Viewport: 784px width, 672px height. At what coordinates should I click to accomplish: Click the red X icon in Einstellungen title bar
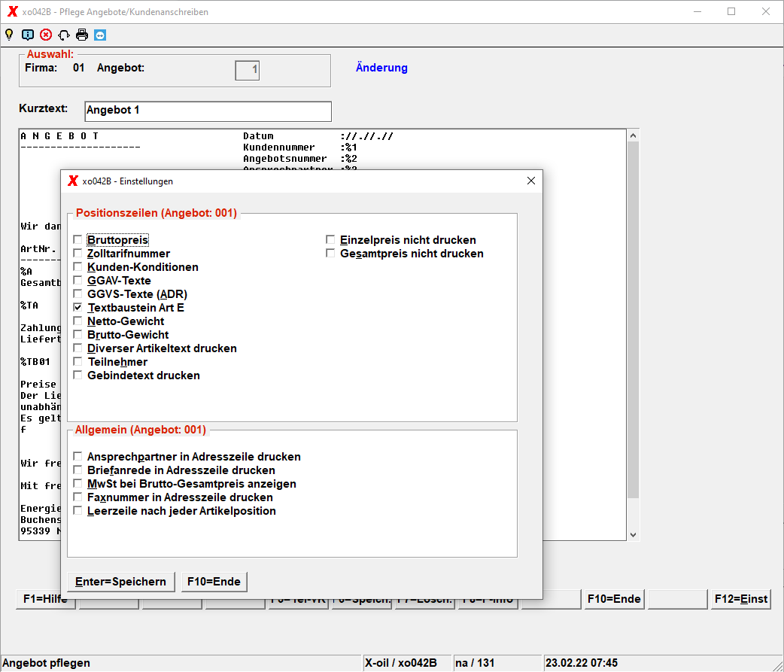tap(73, 181)
